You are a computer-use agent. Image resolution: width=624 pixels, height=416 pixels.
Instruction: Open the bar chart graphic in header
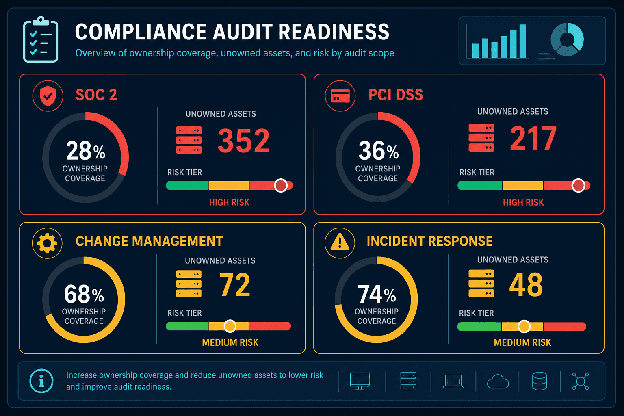pyautogui.click(x=499, y=41)
